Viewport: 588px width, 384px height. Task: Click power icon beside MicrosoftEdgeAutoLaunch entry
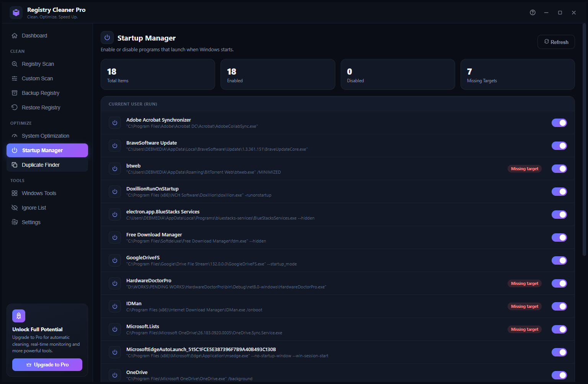pyautogui.click(x=115, y=352)
